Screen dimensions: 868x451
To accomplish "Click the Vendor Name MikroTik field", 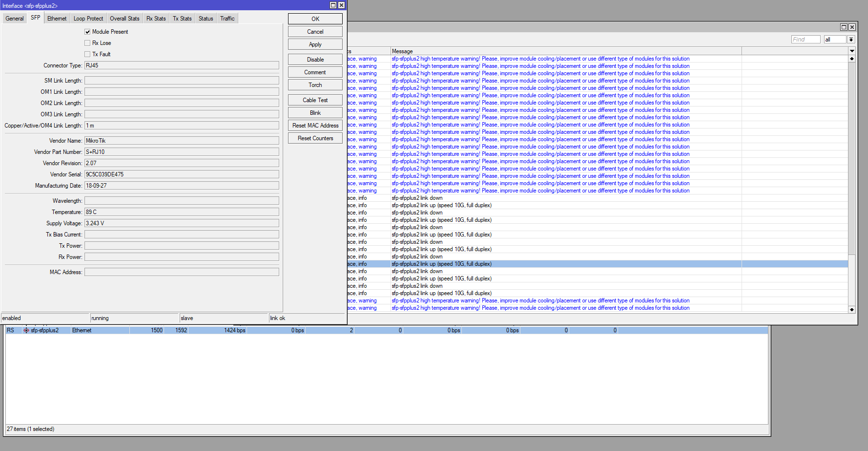I will [x=182, y=141].
